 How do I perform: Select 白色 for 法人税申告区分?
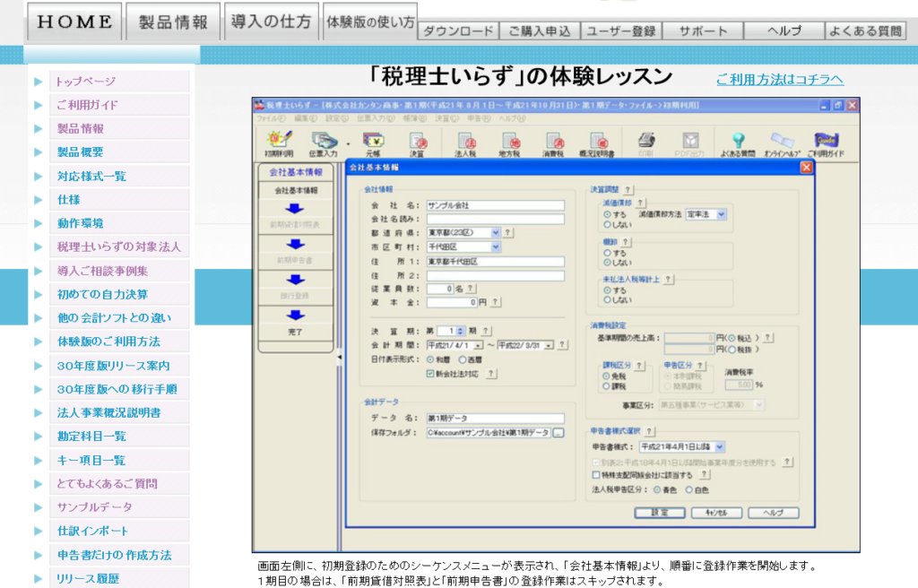689,489
